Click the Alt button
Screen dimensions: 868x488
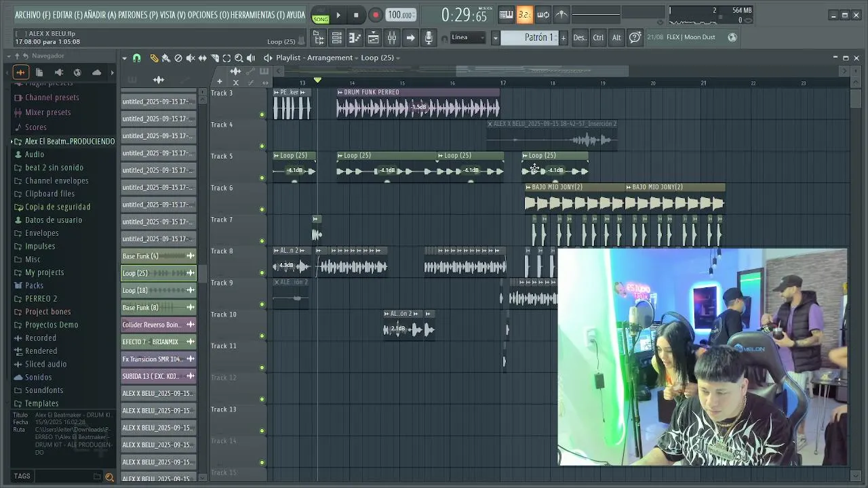616,38
